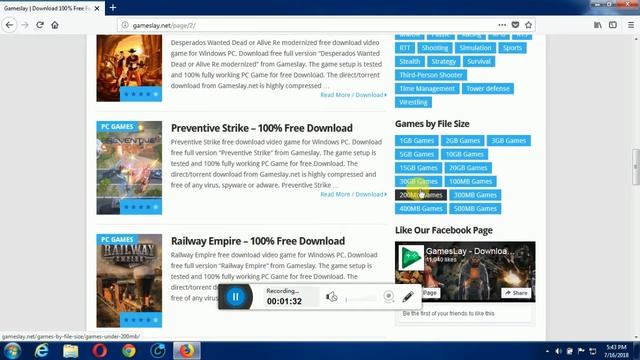Mute the recorder audio icon
The image size is (640, 360).
tap(331, 297)
